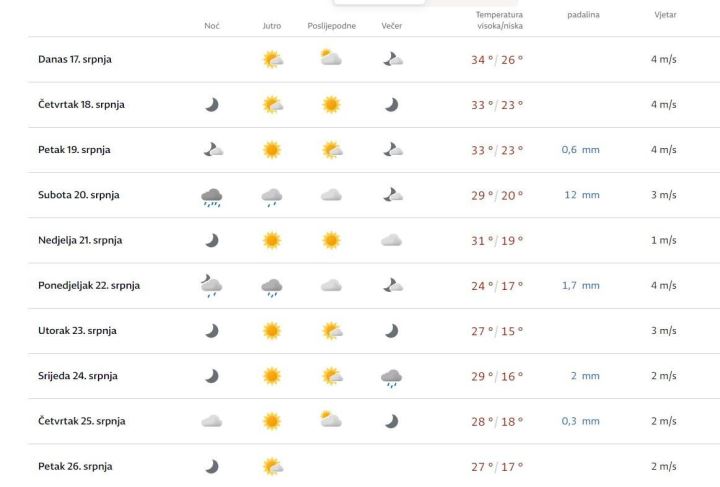Image resolution: width=720 pixels, height=487 pixels.
Task: Click the sunny morning icon for Petak 19.
Action: pos(272,150)
